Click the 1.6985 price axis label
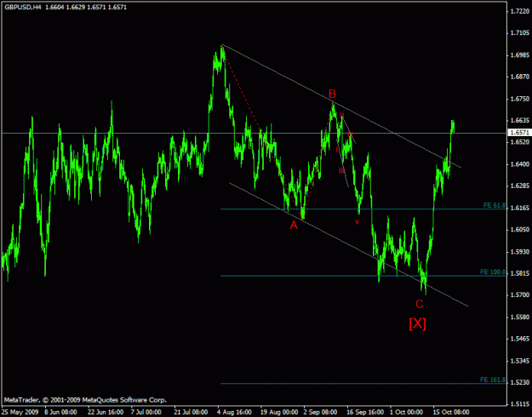Viewport: 532px width, 417px height. click(520, 55)
